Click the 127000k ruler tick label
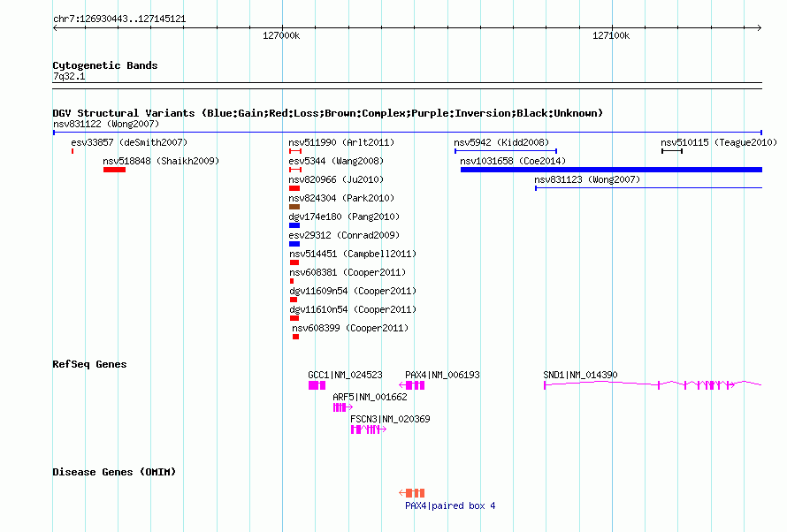 tap(281, 35)
